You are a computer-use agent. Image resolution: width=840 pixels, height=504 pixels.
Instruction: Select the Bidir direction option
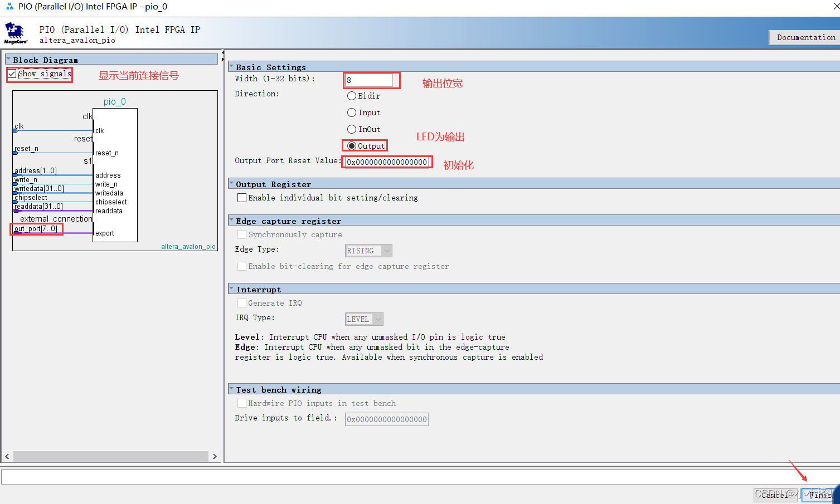tap(352, 96)
